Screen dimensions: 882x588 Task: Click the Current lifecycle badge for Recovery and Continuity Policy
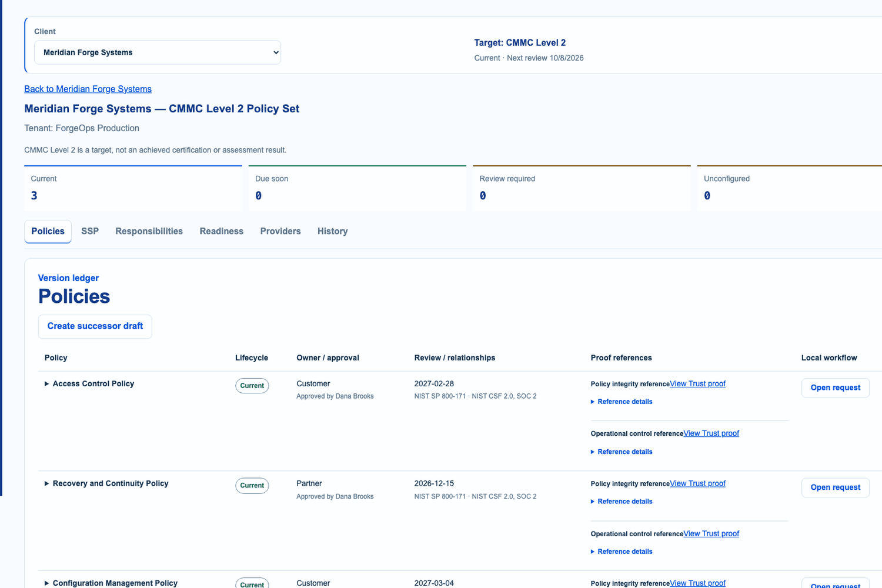pyautogui.click(x=252, y=486)
